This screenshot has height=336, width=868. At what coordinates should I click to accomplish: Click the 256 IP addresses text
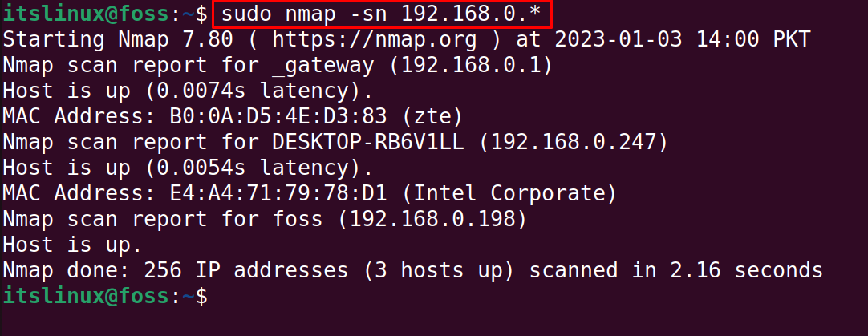(x=245, y=271)
